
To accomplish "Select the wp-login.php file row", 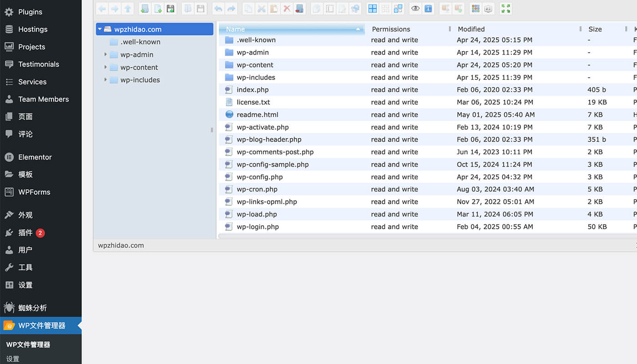I will [428, 227].
